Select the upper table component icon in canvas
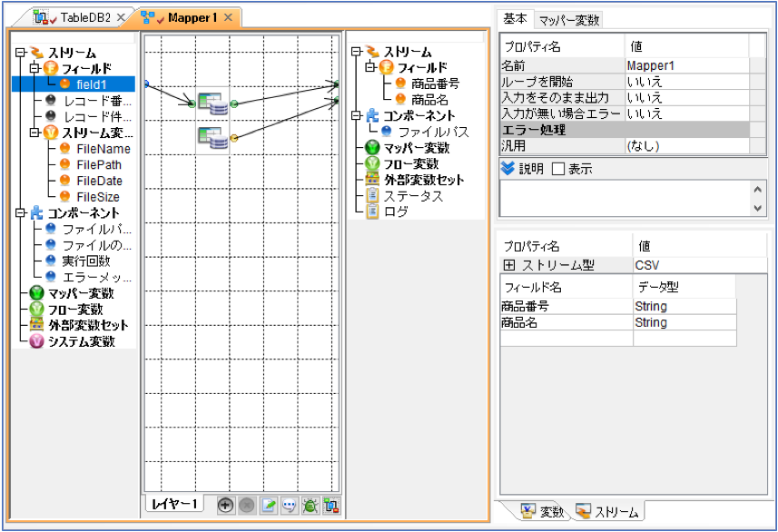The height and width of the screenshot is (532, 778). 212,103
